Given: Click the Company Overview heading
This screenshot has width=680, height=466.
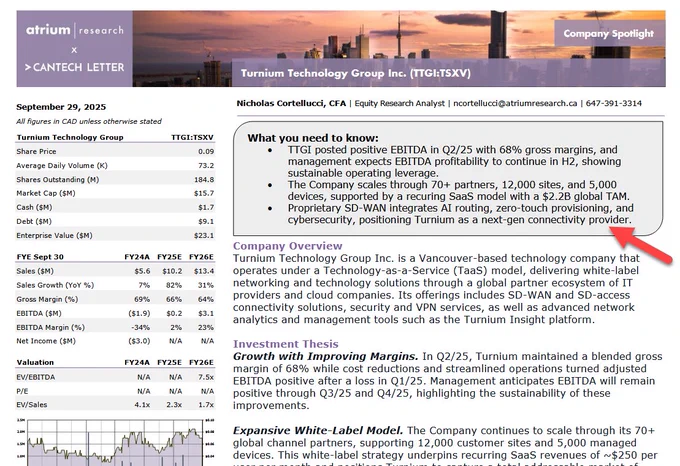Looking at the screenshot, I should (x=288, y=246).
